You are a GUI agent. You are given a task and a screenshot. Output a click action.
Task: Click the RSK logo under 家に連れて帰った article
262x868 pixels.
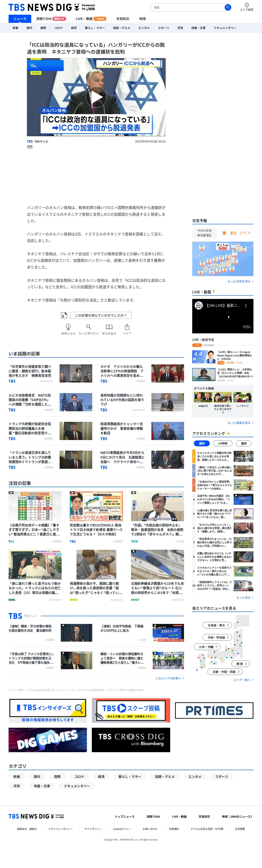point(12,599)
